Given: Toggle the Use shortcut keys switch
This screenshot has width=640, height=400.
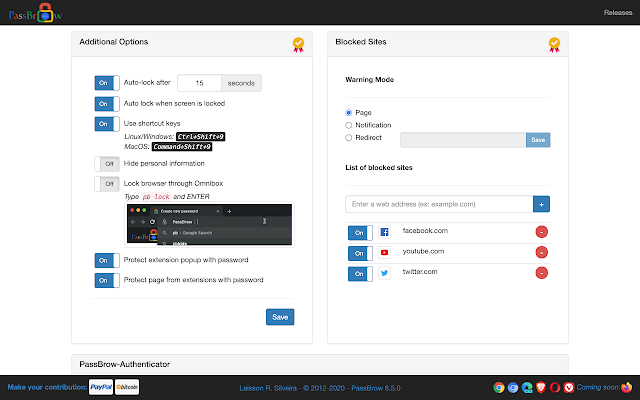Looking at the screenshot, I should pyautogui.click(x=107, y=124).
